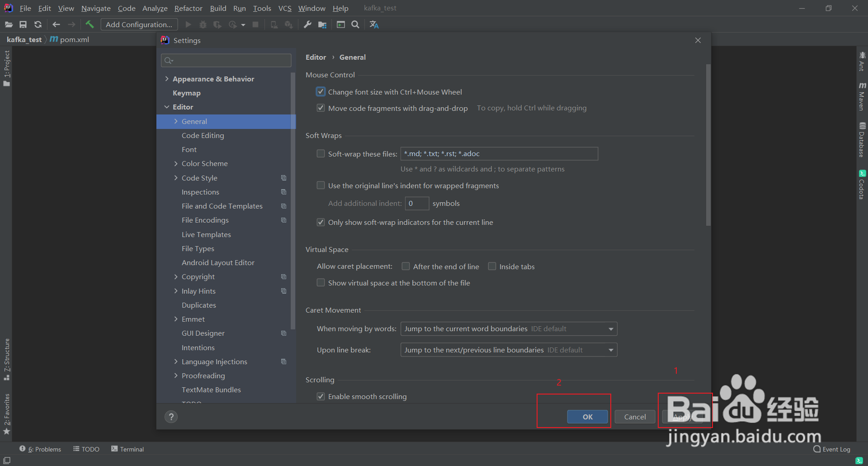
Task: Open Project Structure folder icon
Action: coord(322,24)
